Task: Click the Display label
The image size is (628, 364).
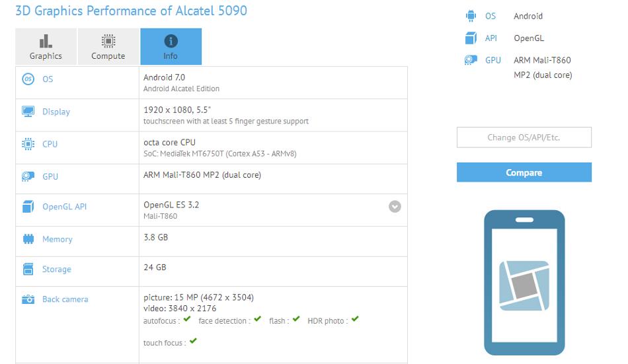Action: coord(56,112)
